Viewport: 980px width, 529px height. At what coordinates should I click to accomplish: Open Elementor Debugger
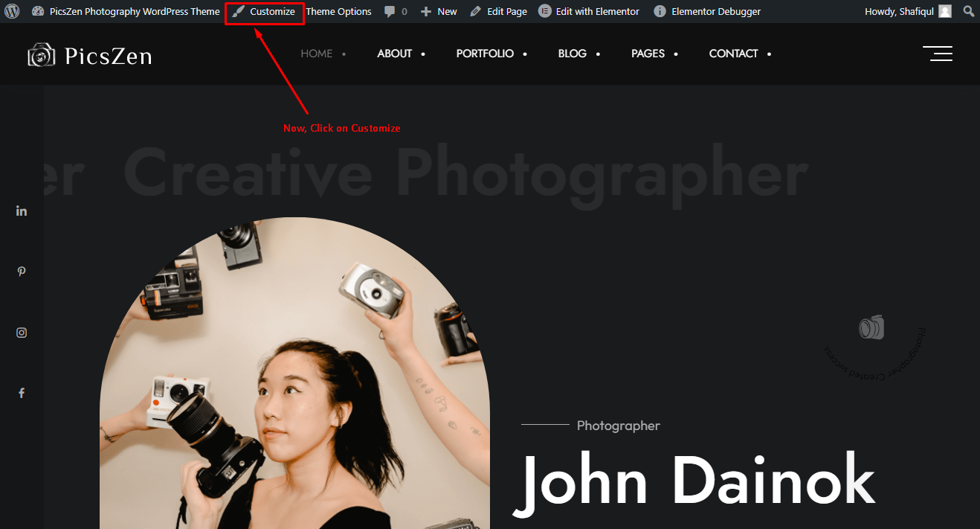[x=707, y=11]
